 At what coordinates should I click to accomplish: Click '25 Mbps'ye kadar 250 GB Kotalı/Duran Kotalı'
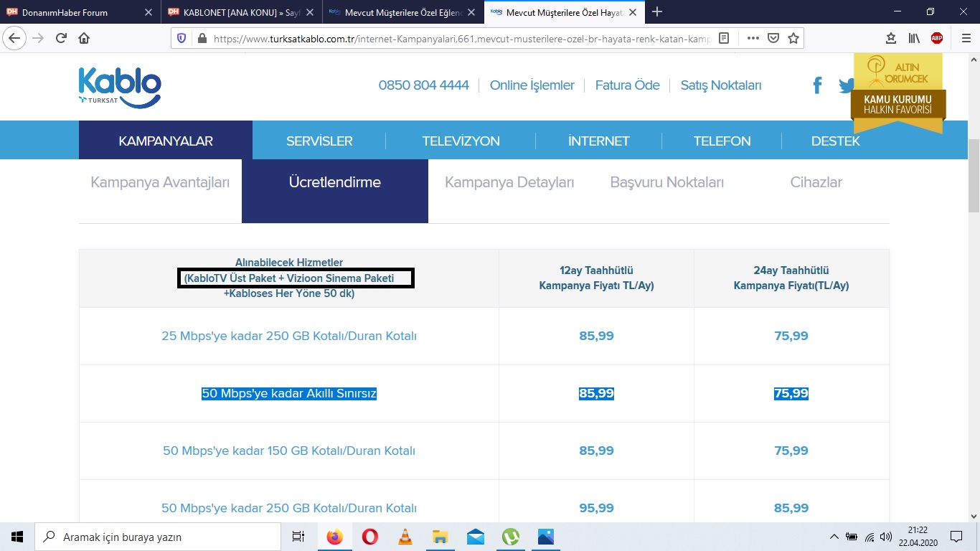289,336
